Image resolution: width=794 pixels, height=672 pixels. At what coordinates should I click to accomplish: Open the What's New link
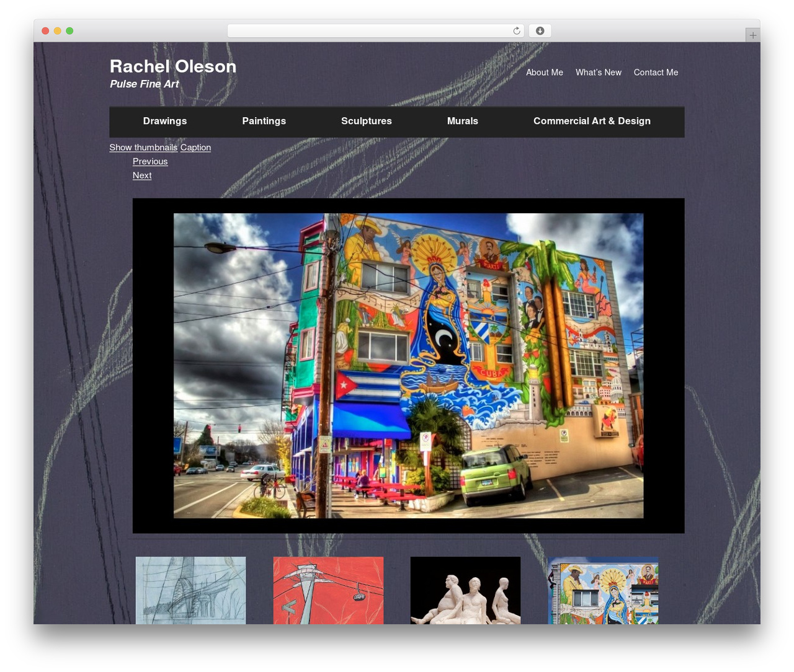coord(599,73)
